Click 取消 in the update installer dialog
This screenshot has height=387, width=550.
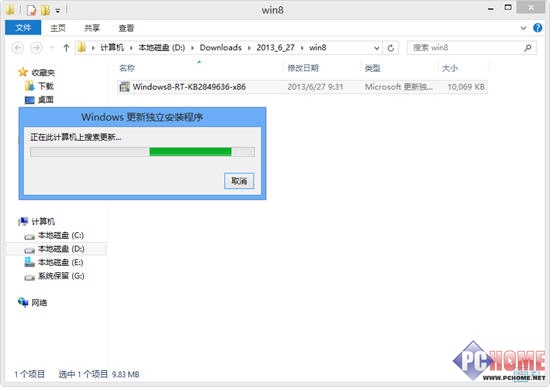[239, 181]
